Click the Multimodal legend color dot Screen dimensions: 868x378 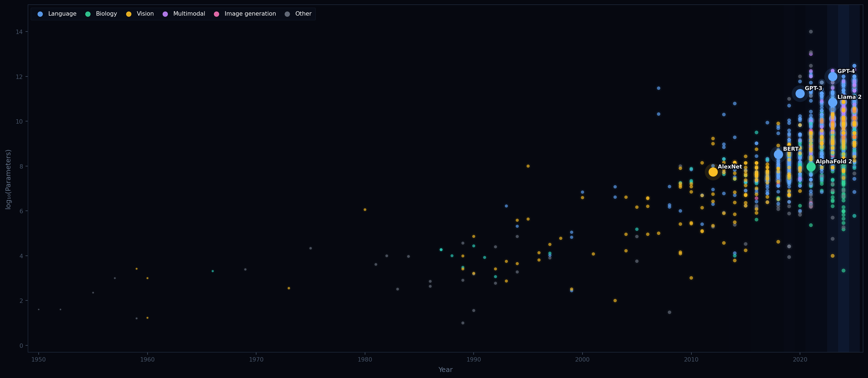(165, 14)
